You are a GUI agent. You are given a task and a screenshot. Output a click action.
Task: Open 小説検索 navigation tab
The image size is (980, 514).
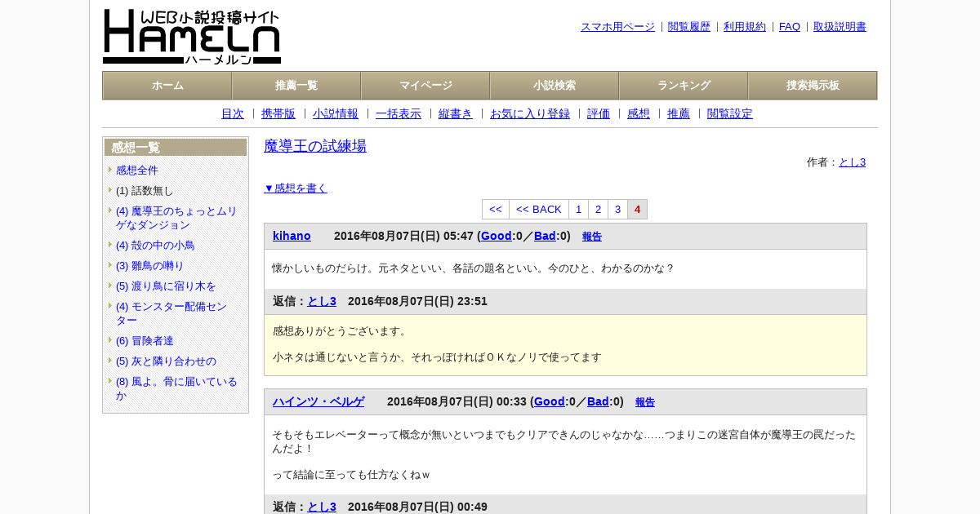(555, 86)
